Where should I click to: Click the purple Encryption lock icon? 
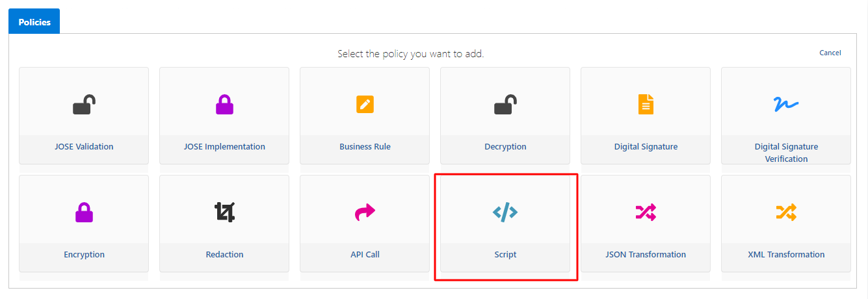point(85,212)
